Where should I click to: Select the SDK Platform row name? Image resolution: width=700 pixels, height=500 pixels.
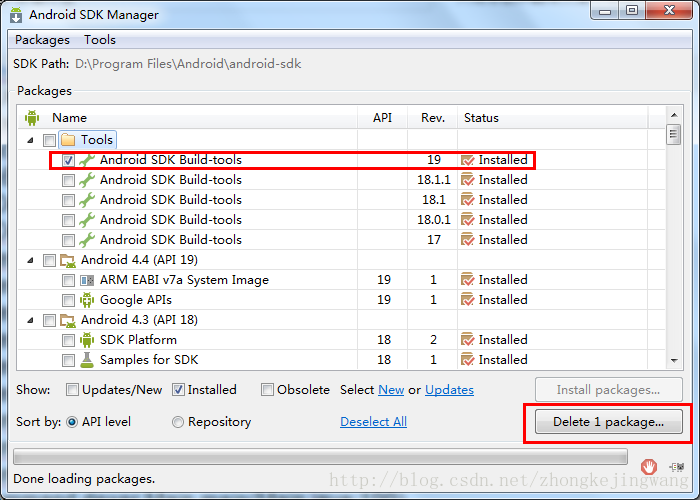138,340
